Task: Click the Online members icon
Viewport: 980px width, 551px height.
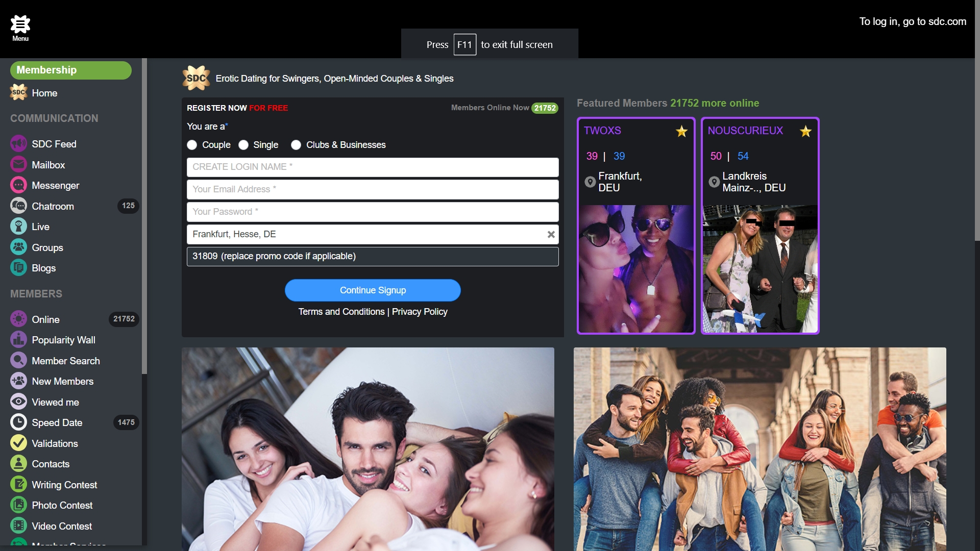Action: point(19,319)
